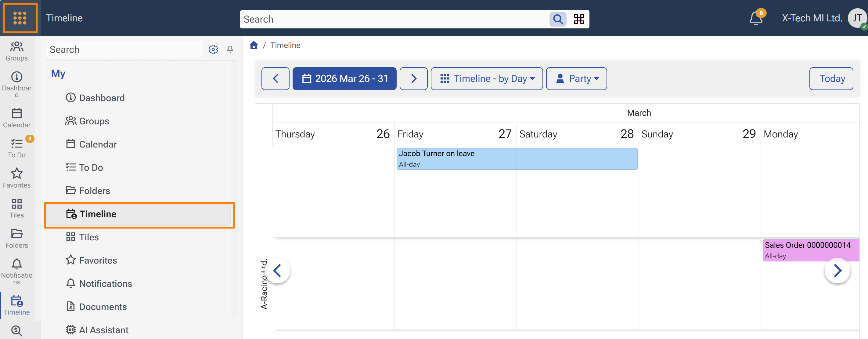The height and width of the screenshot is (339, 868).
Task: Open the command shortcut icon in search bar
Action: click(x=579, y=19)
